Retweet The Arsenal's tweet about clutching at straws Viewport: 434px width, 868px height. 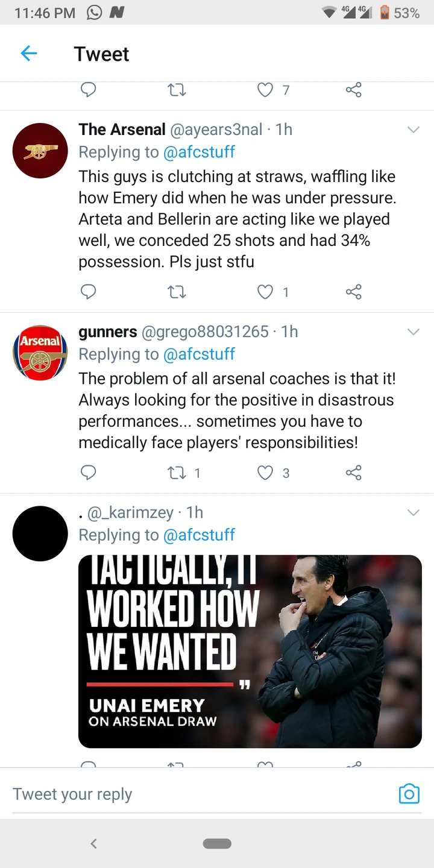click(x=177, y=292)
